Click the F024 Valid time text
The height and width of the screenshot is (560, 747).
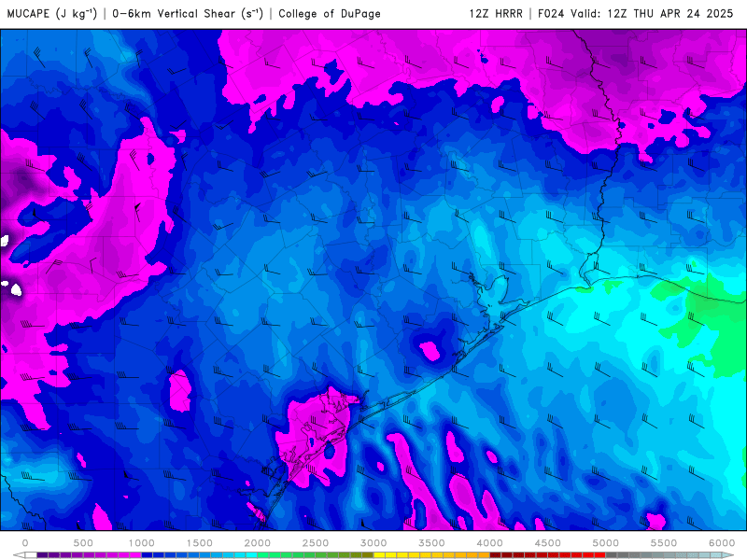click(x=636, y=14)
